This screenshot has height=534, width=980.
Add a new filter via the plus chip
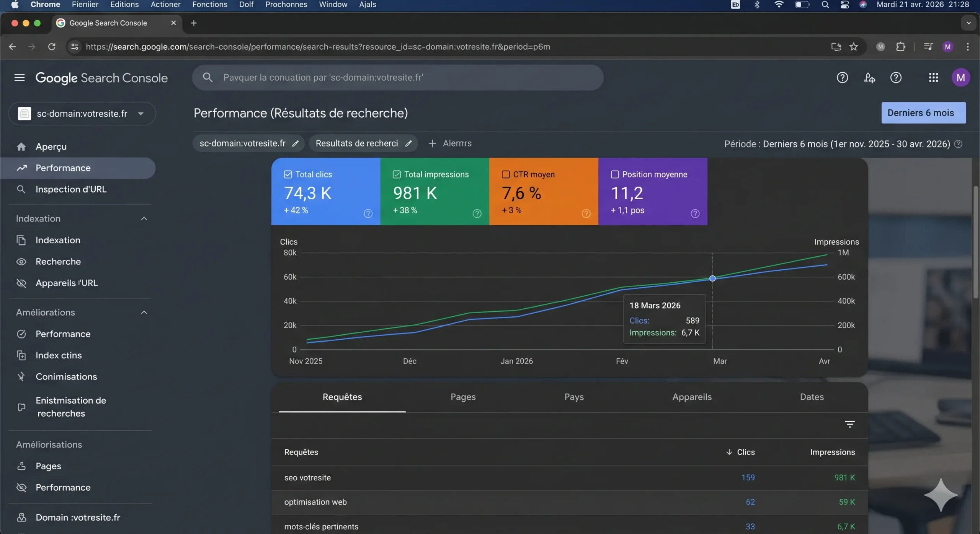tap(432, 143)
